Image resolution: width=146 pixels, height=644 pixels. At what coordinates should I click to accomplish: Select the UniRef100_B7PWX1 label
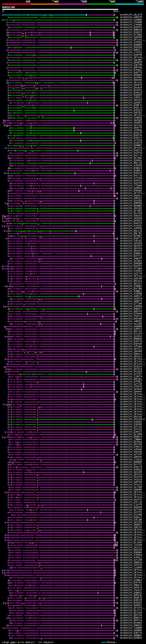click(x=131, y=70)
